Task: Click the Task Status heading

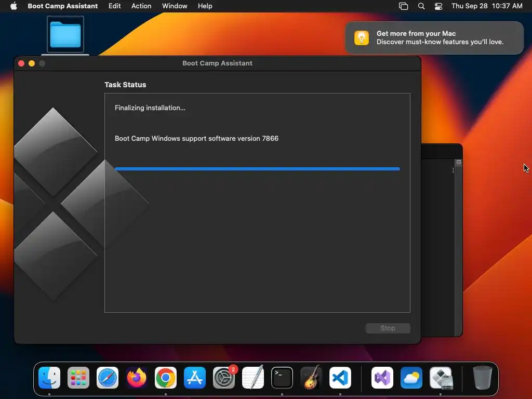Action: coord(125,85)
